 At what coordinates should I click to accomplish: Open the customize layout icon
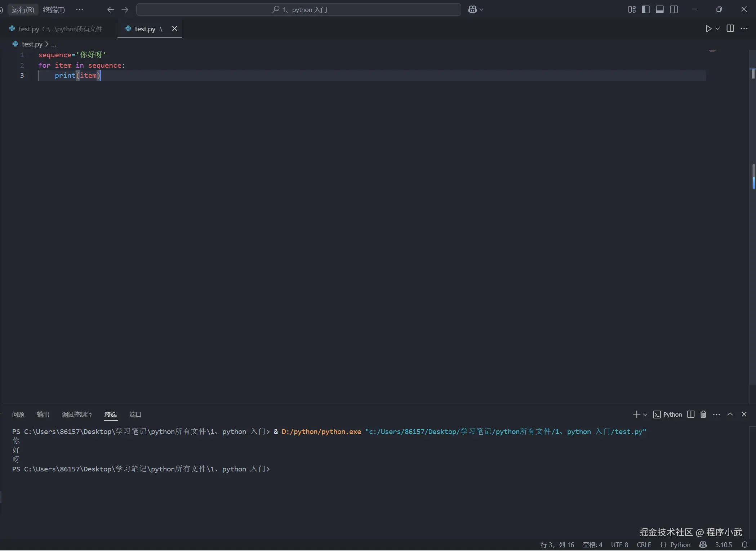pyautogui.click(x=632, y=10)
